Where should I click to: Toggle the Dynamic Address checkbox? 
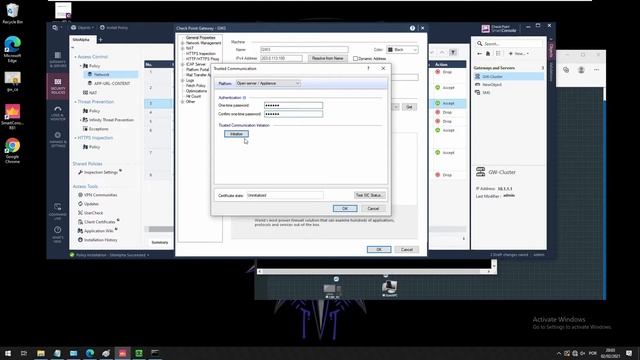[355, 58]
